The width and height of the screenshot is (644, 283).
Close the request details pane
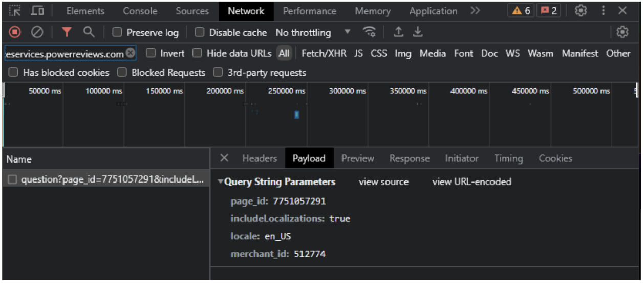(224, 158)
